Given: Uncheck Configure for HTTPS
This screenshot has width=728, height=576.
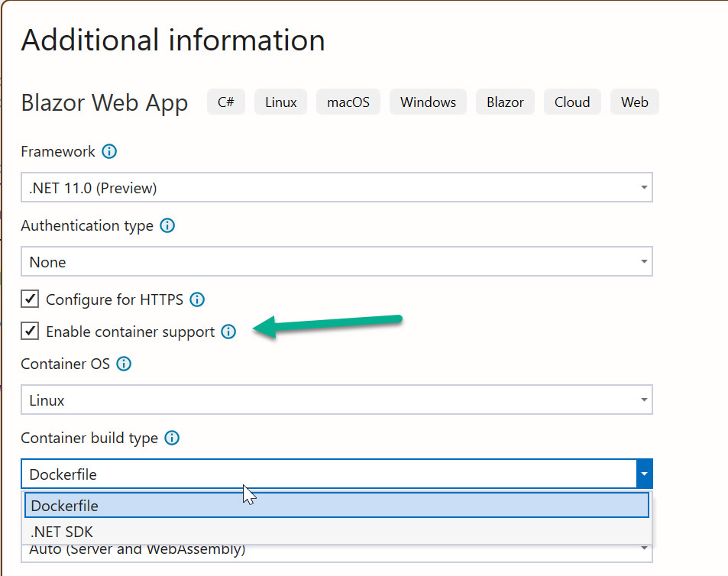Looking at the screenshot, I should point(30,299).
